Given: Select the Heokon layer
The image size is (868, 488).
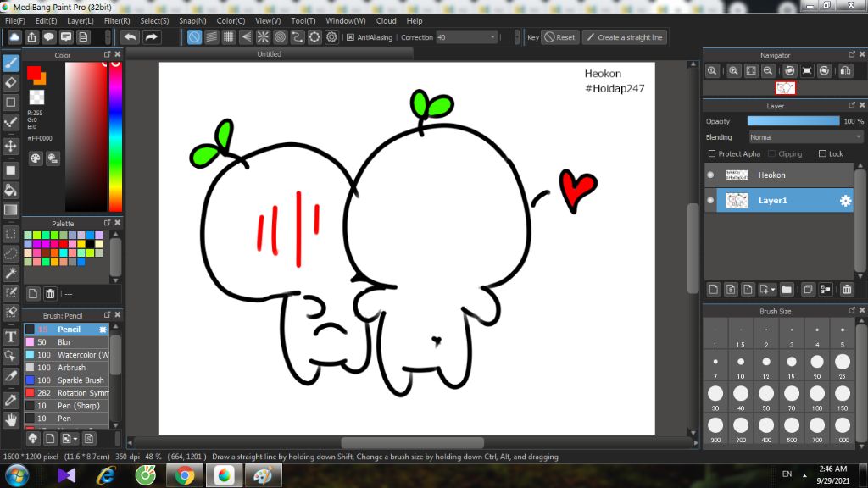Looking at the screenshot, I should (x=780, y=175).
